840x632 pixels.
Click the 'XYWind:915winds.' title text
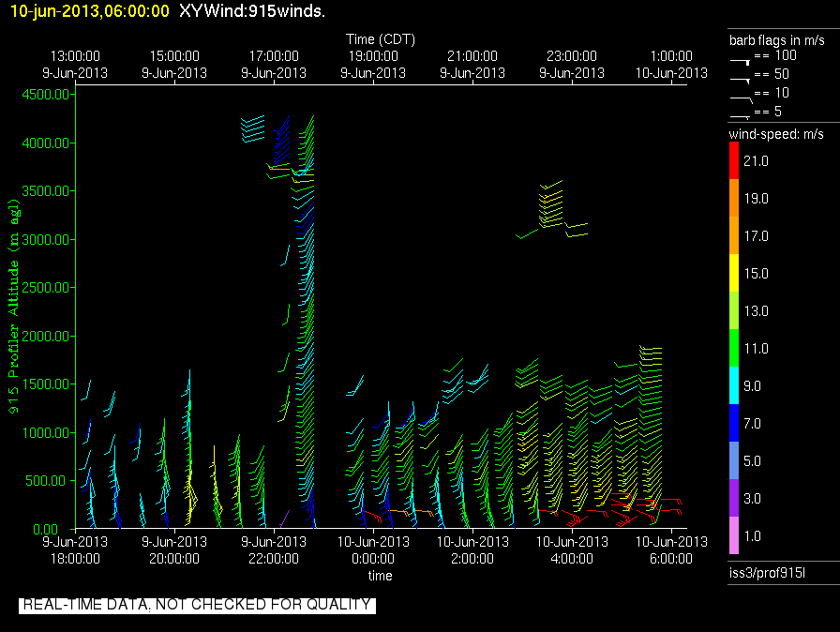point(252,10)
